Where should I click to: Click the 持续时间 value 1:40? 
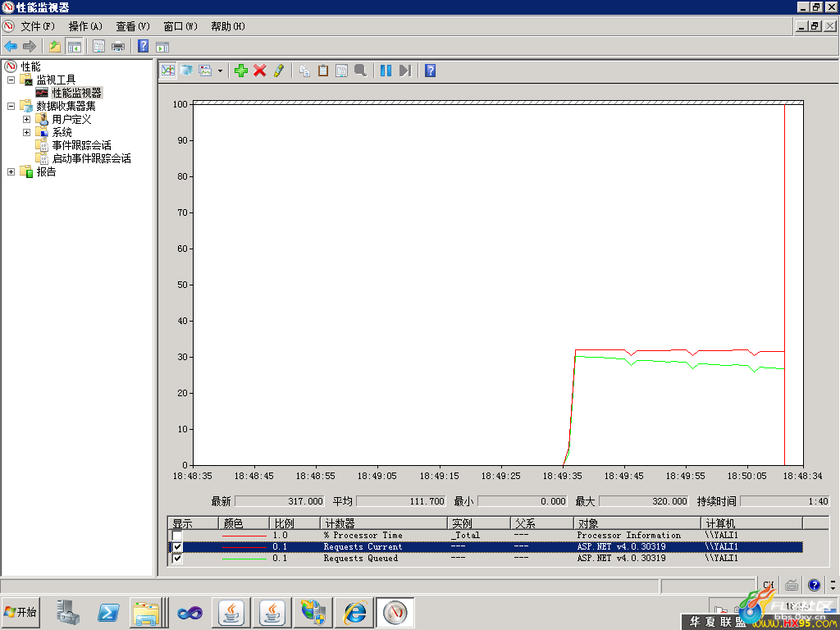pyautogui.click(x=784, y=501)
